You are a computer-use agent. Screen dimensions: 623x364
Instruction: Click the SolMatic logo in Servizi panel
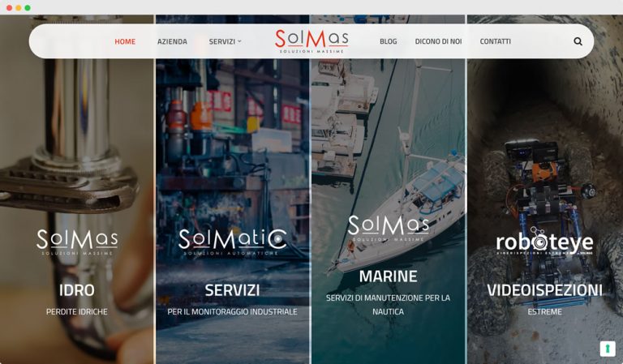pyautogui.click(x=233, y=242)
